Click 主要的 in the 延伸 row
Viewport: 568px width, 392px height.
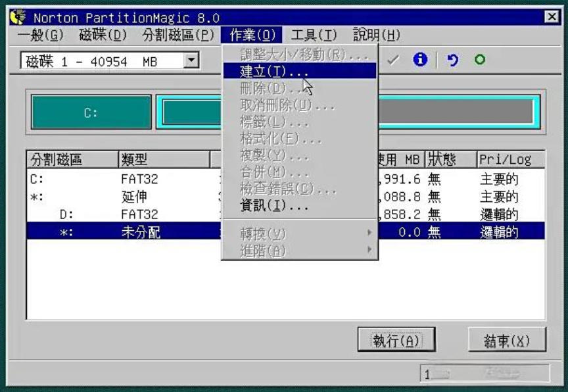(x=499, y=197)
